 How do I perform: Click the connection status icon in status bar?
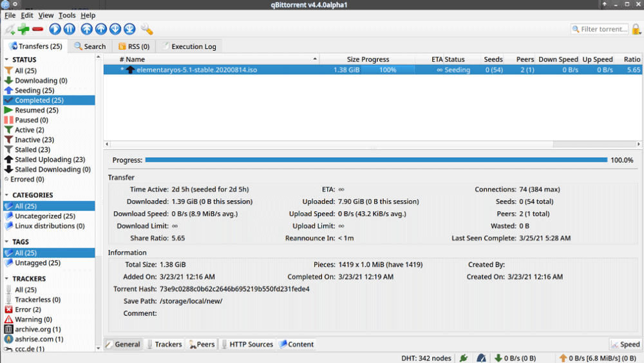(x=464, y=358)
